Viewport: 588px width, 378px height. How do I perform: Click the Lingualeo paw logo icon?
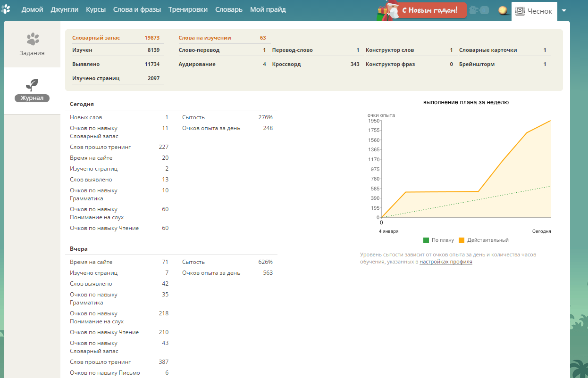coord(6,9)
